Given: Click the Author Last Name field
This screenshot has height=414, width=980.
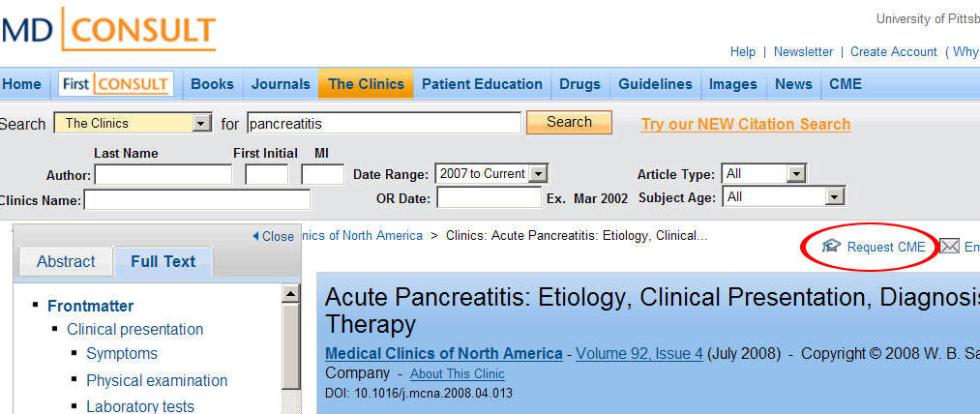Looking at the screenshot, I should click(x=163, y=174).
